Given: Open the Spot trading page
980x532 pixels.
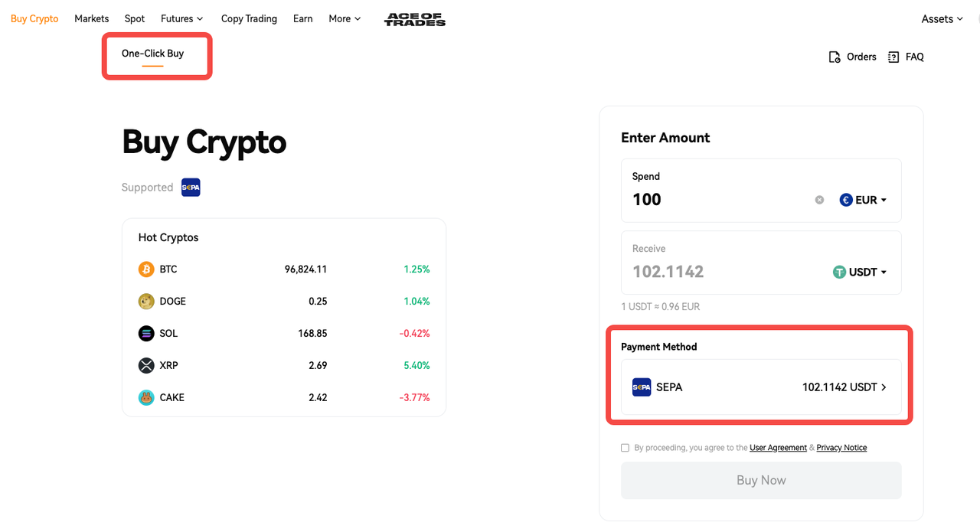Looking at the screenshot, I should 135,18.
